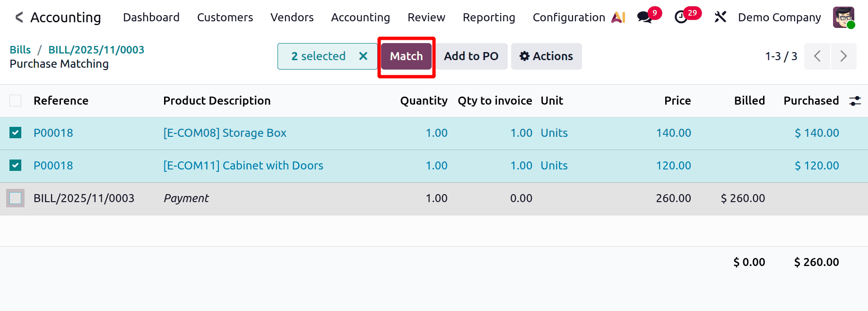Check the BILL/2025/11/0003 row checkbox
868x311 pixels.
(16, 198)
